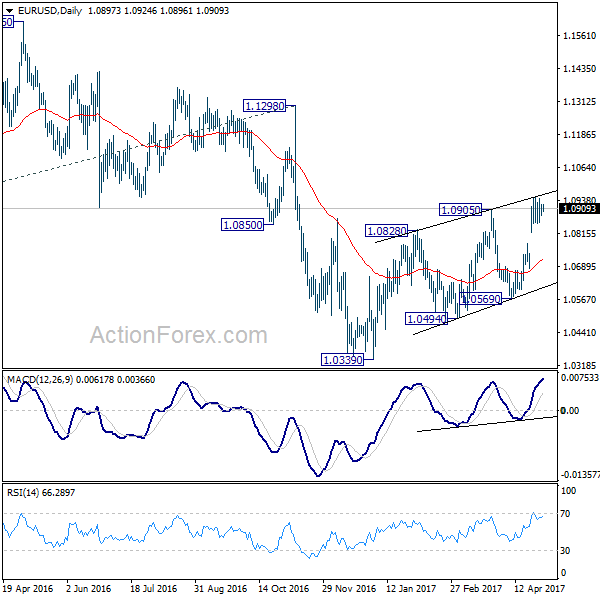This screenshot has height=600, width=600.
Task: Select the 1.03390 low price label
Action: pyautogui.click(x=342, y=360)
